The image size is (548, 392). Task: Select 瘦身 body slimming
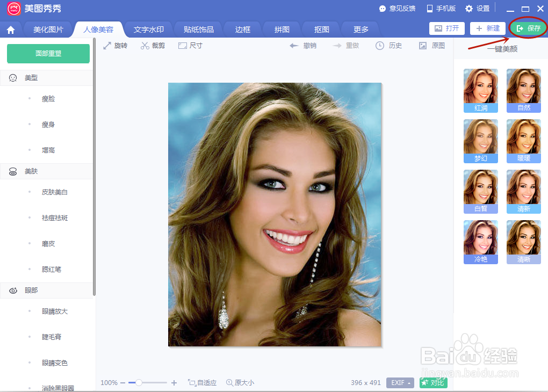[48, 125]
